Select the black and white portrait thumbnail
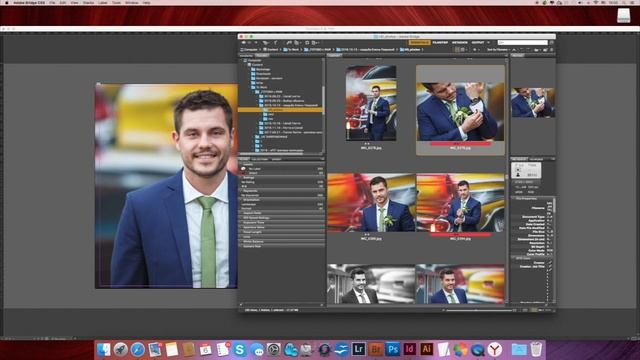 point(371,284)
